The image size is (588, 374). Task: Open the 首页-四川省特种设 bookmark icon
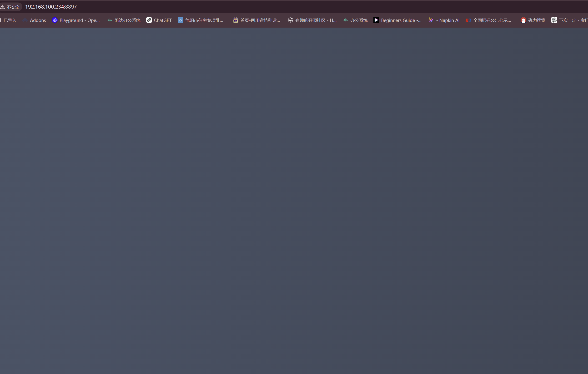(235, 20)
